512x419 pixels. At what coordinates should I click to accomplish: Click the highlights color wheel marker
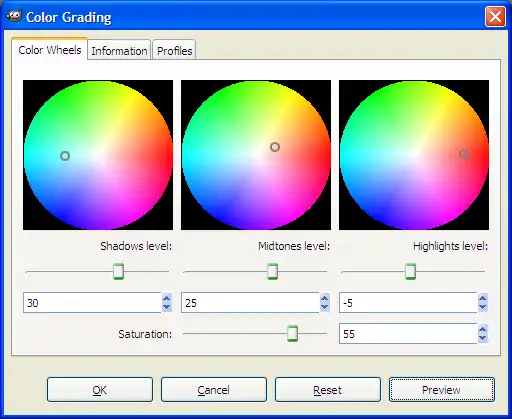[x=464, y=154]
